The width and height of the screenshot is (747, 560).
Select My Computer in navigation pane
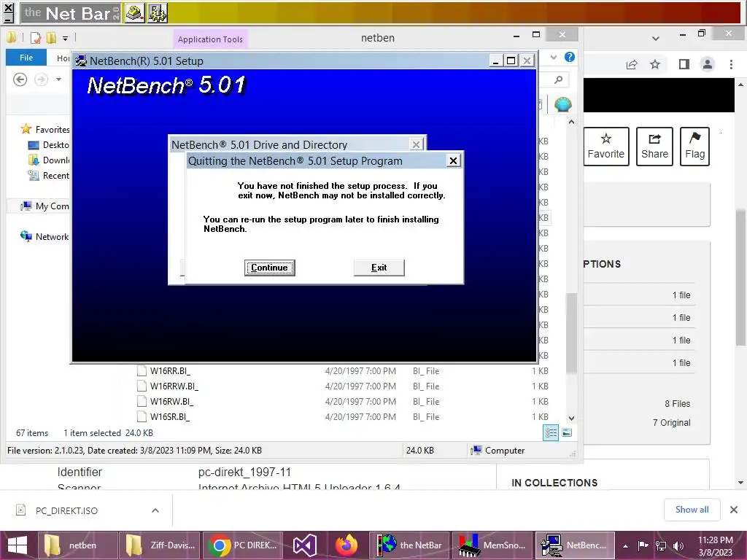44,206
